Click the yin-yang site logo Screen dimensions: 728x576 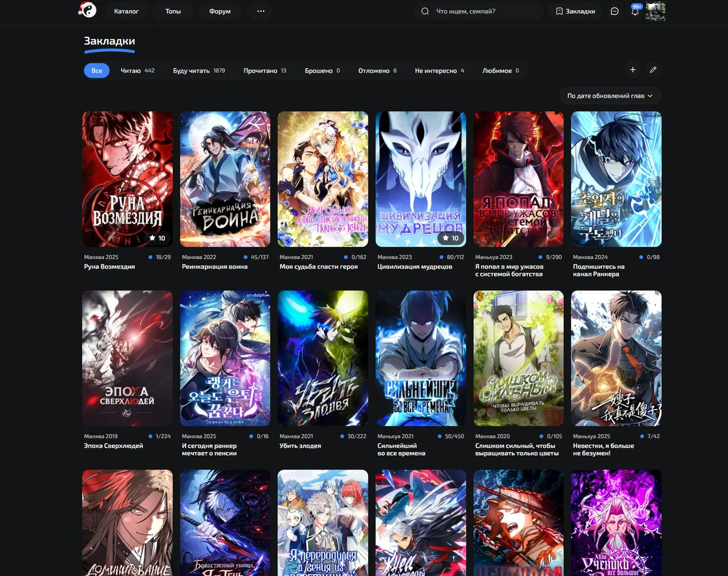pyautogui.click(x=88, y=10)
